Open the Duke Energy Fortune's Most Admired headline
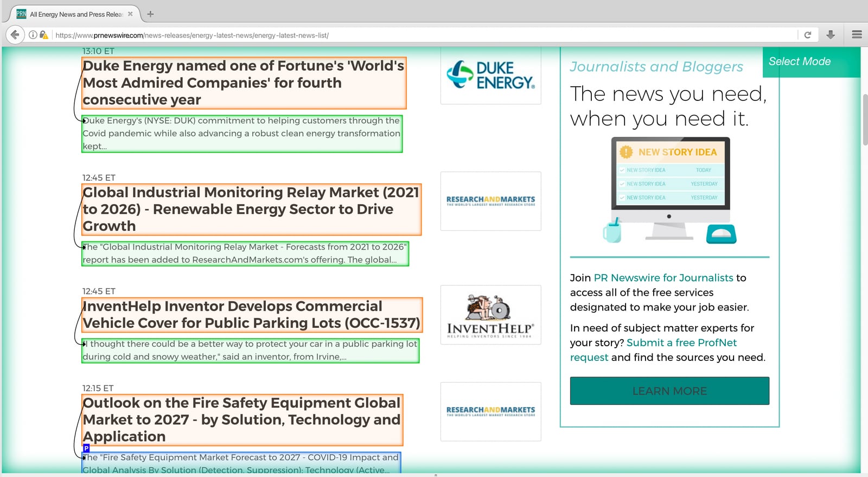 pyautogui.click(x=244, y=82)
